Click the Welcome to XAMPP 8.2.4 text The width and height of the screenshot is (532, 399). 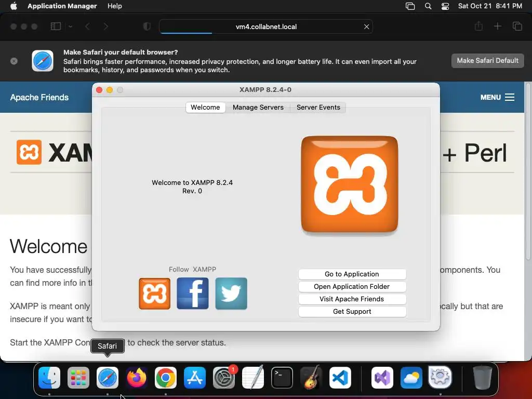click(x=192, y=187)
